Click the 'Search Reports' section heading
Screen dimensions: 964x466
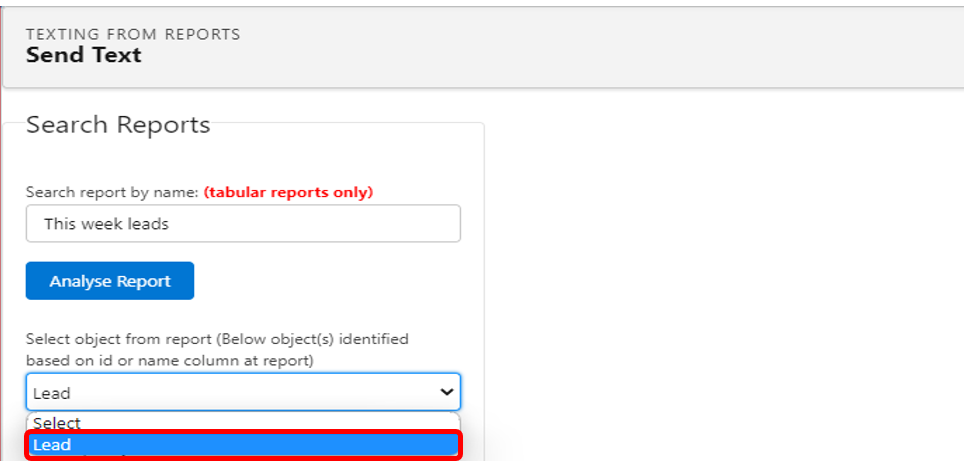[x=118, y=125]
